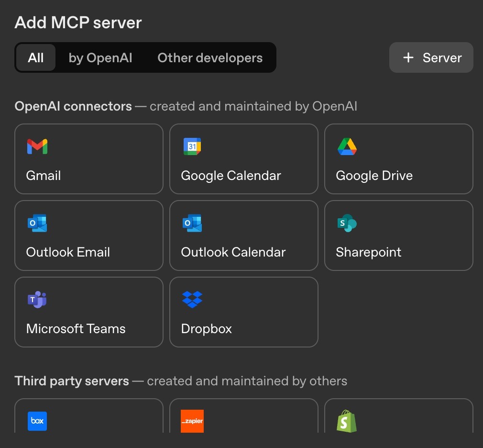Click the Sharepoint connector icon
The height and width of the screenshot is (448, 483).
click(x=347, y=223)
